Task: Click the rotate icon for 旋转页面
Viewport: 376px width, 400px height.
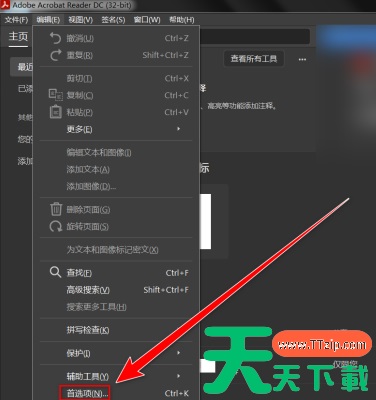Action: point(56,226)
